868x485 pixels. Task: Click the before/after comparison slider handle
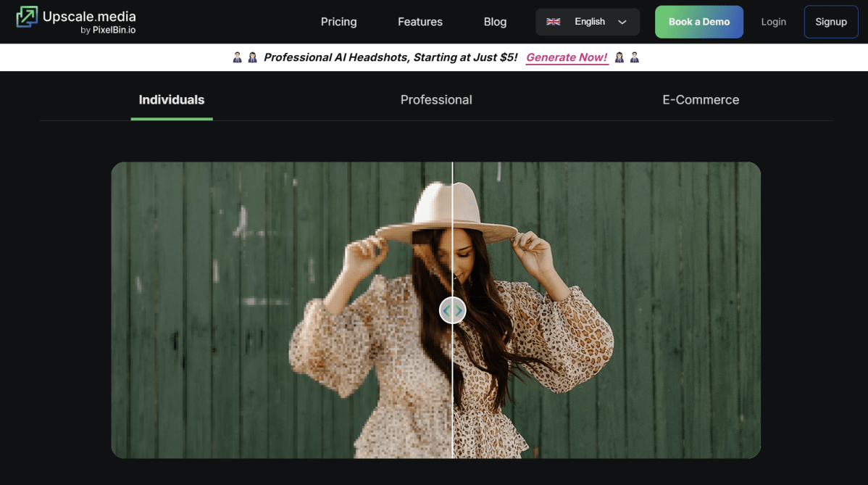pyautogui.click(x=453, y=310)
